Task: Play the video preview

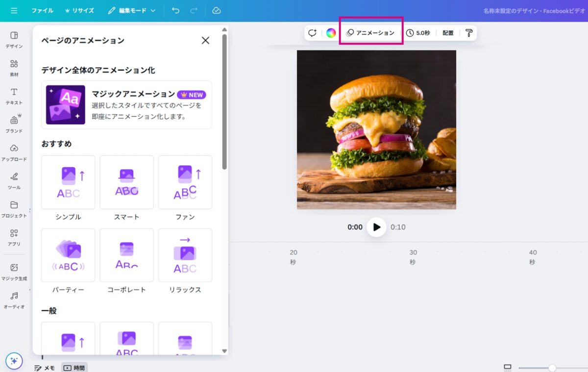Action: click(x=376, y=227)
